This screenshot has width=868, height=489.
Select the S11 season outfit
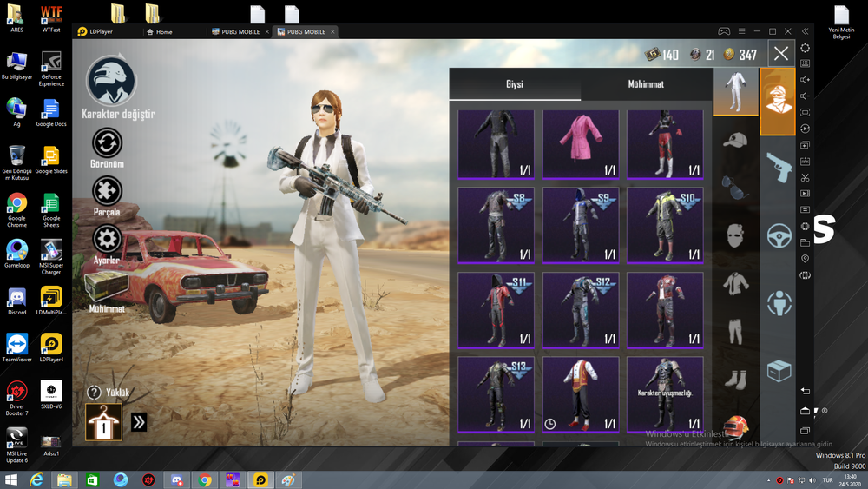click(x=496, y=310)
